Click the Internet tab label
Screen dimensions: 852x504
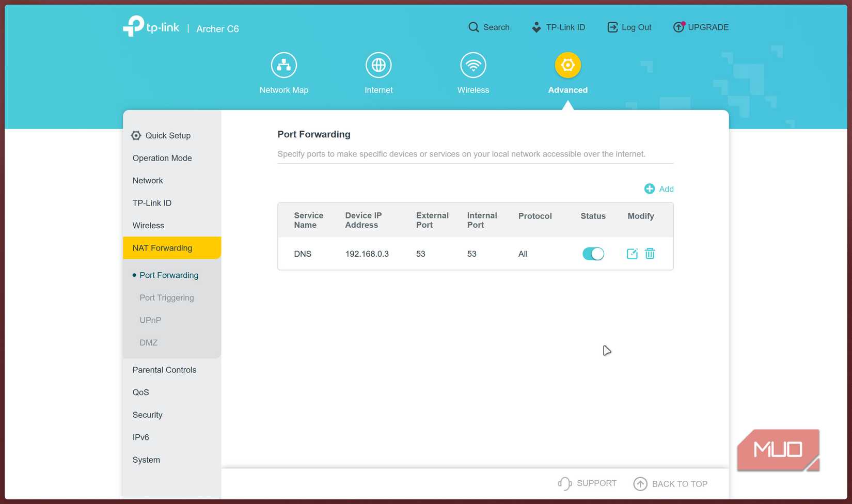point(378,90)
